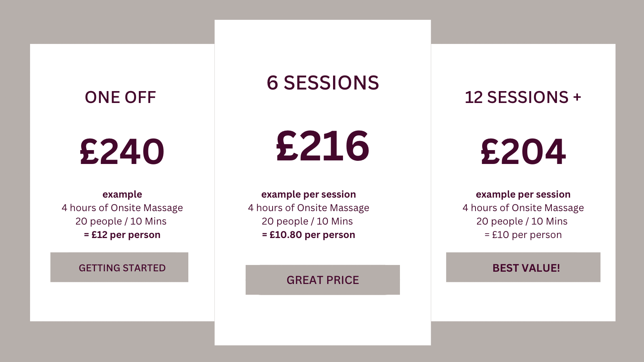Click the GETTING STARTED button
The image size is (644, 362).
(x=119, y=267)
